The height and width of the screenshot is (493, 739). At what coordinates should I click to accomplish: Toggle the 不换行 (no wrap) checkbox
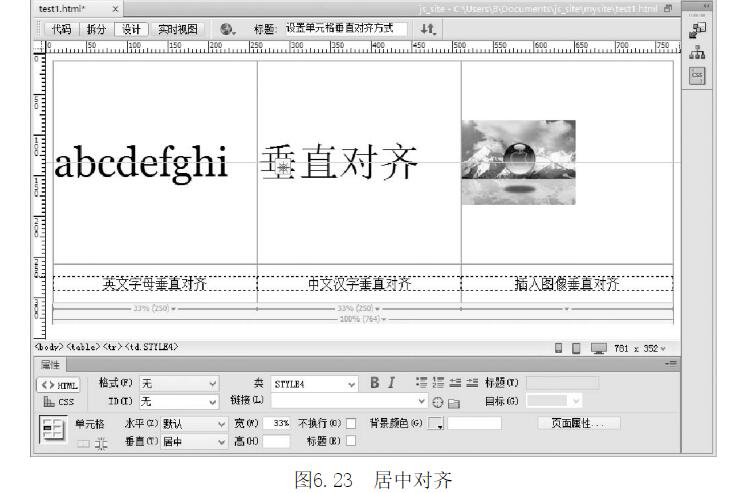(351, 423)
